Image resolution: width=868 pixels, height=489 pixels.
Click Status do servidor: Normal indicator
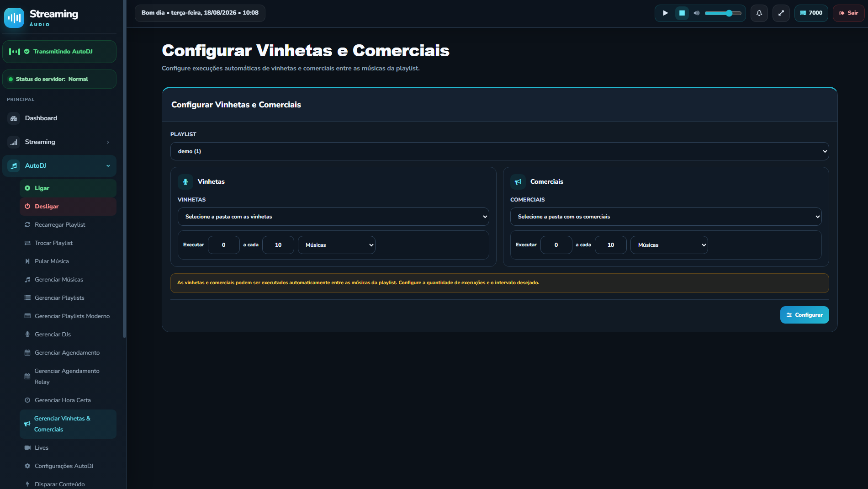pos(59,79)
